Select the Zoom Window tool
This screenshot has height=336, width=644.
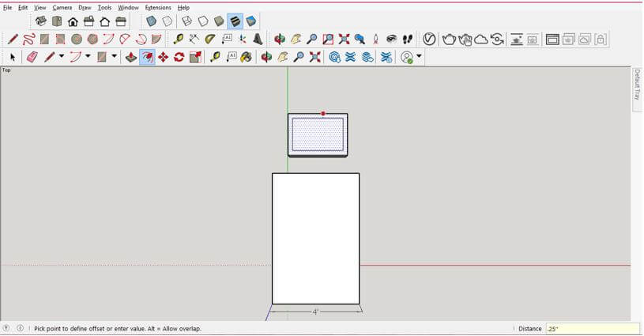point(328,40)
